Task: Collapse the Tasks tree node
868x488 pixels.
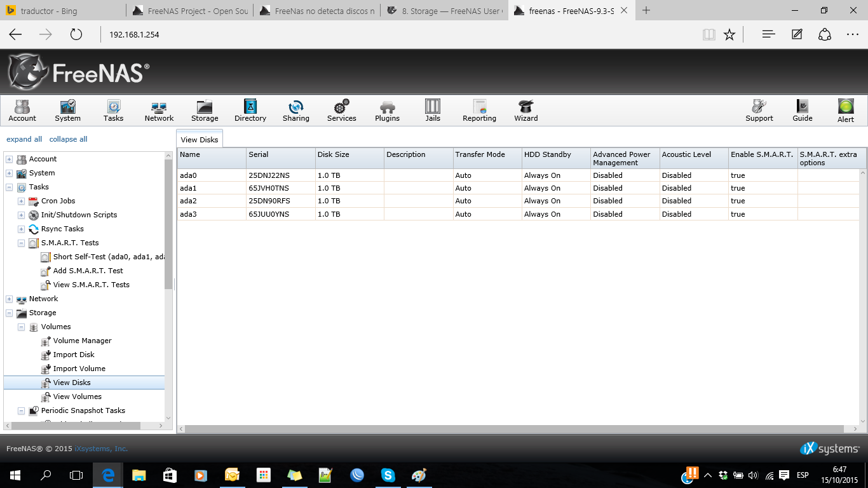Action: 9,187
